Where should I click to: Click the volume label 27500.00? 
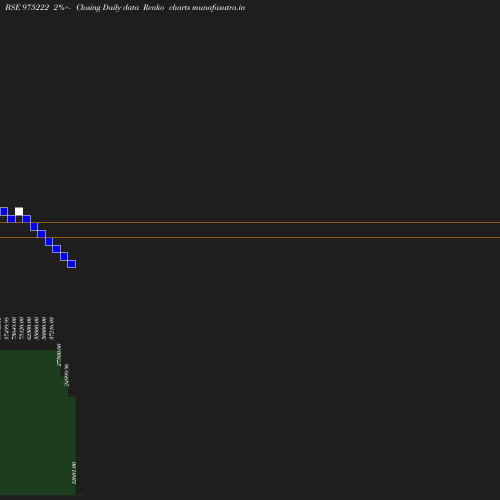(59, 355)
